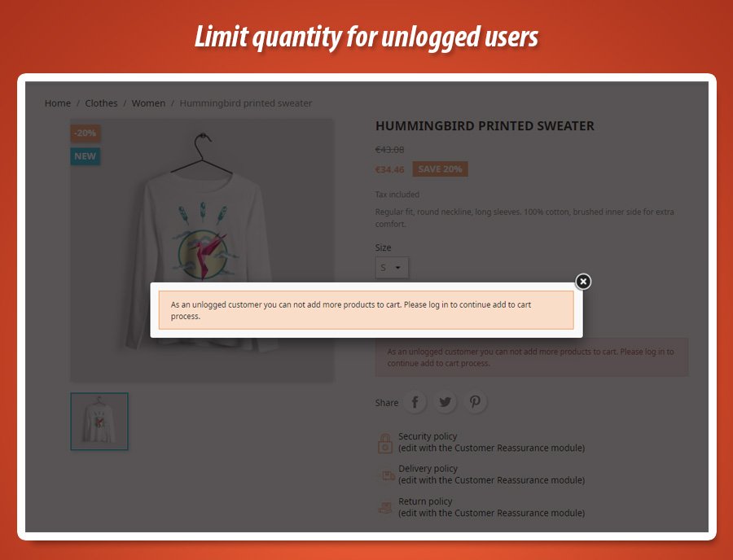Viewport: 733px width, 560px height.
Task: Close the unlogged customer warning popup
Action: coord(583,282)
